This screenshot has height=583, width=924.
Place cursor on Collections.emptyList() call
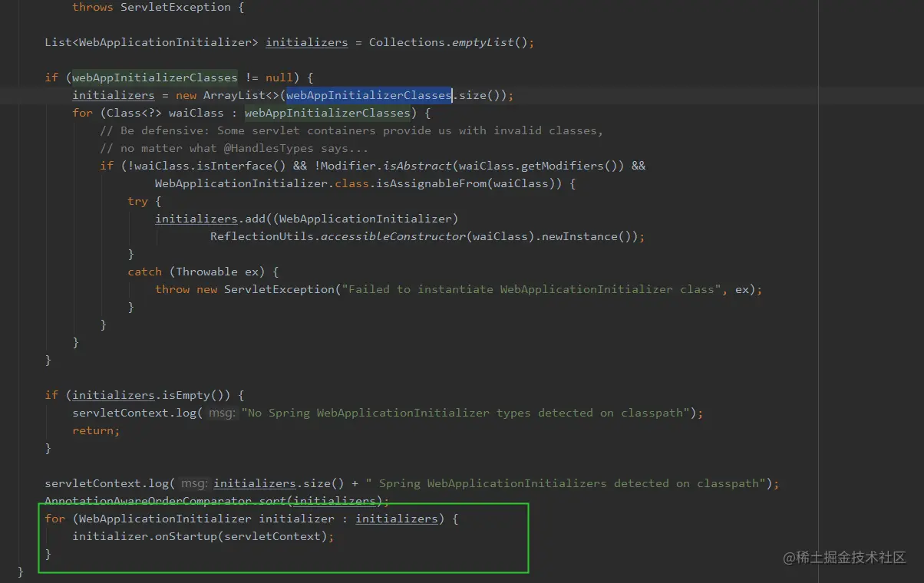pos(448,42)
